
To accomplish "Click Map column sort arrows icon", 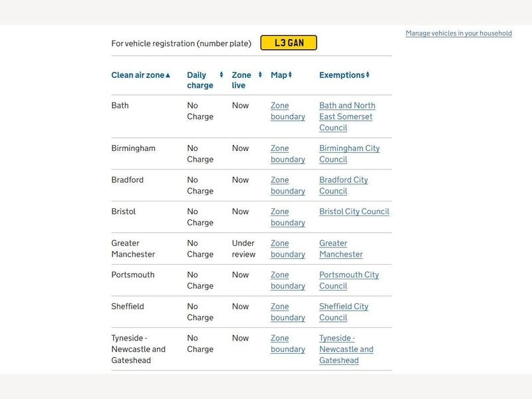I will pyautogui.click(x=290, y=74).
